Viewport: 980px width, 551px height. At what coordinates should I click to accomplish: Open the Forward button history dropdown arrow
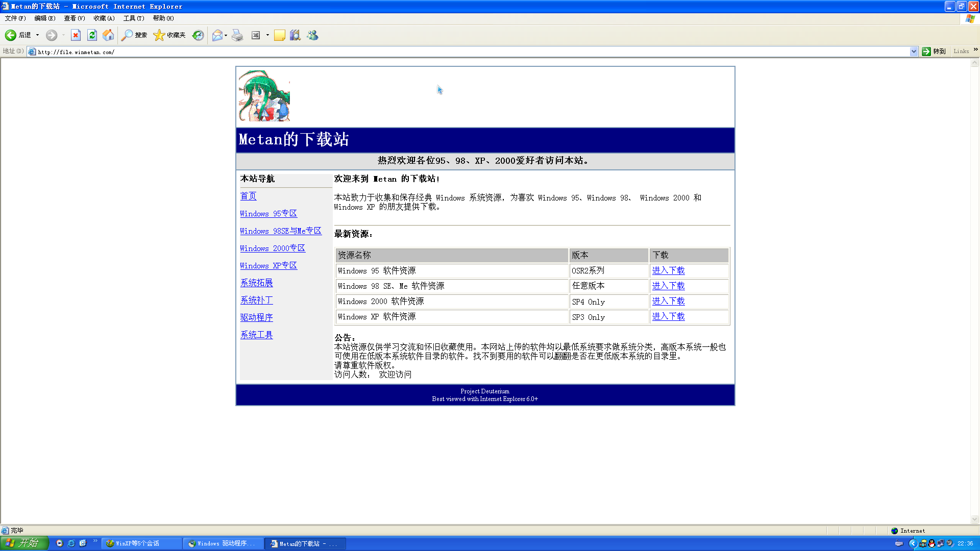(63, 35)
